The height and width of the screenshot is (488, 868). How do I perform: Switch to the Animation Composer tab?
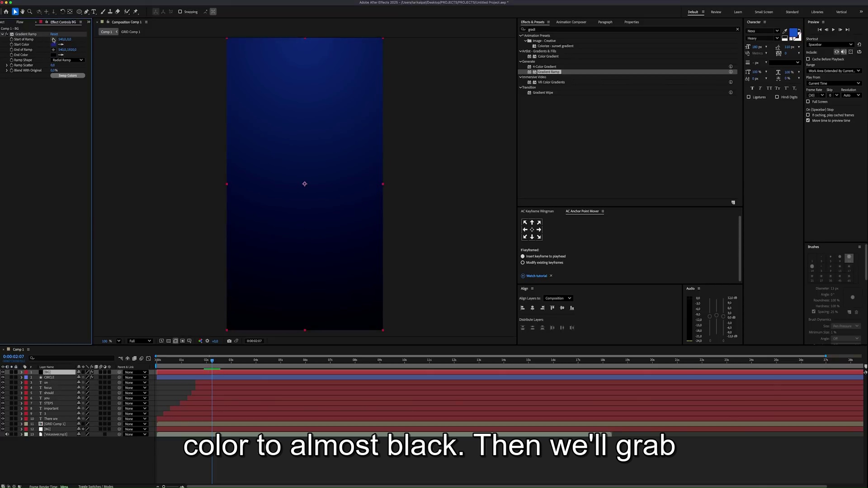click(x=571, y=22)
